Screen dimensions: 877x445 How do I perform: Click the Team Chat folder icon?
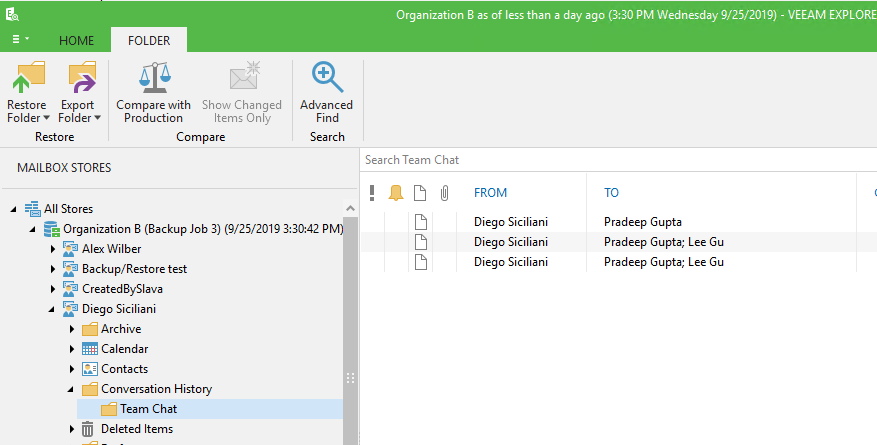[x=109, y=409]
